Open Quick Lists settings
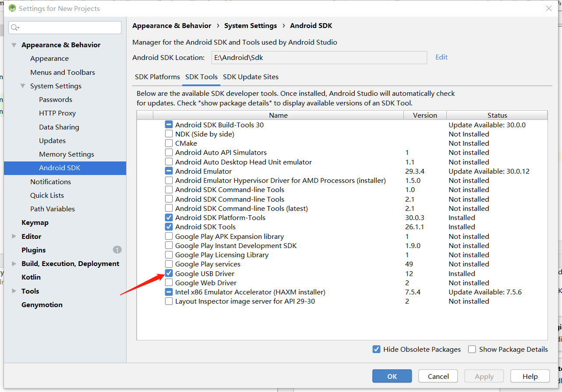 tap(47, 195)
